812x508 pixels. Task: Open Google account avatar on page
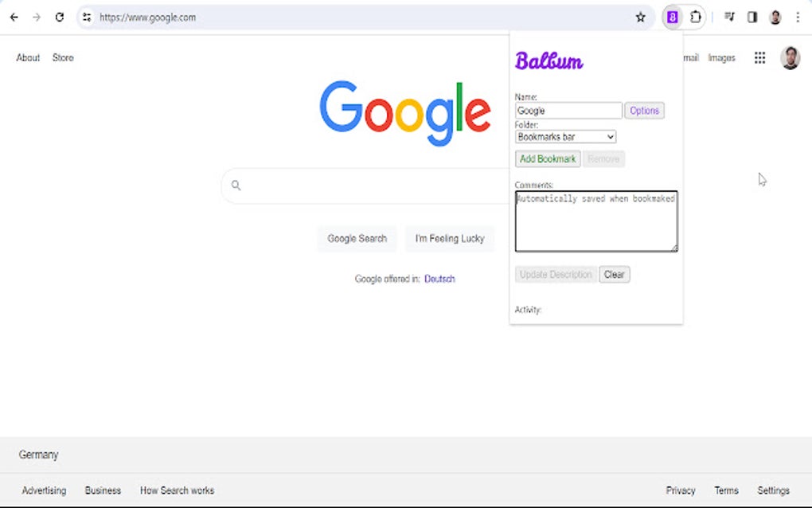point(790,57)
